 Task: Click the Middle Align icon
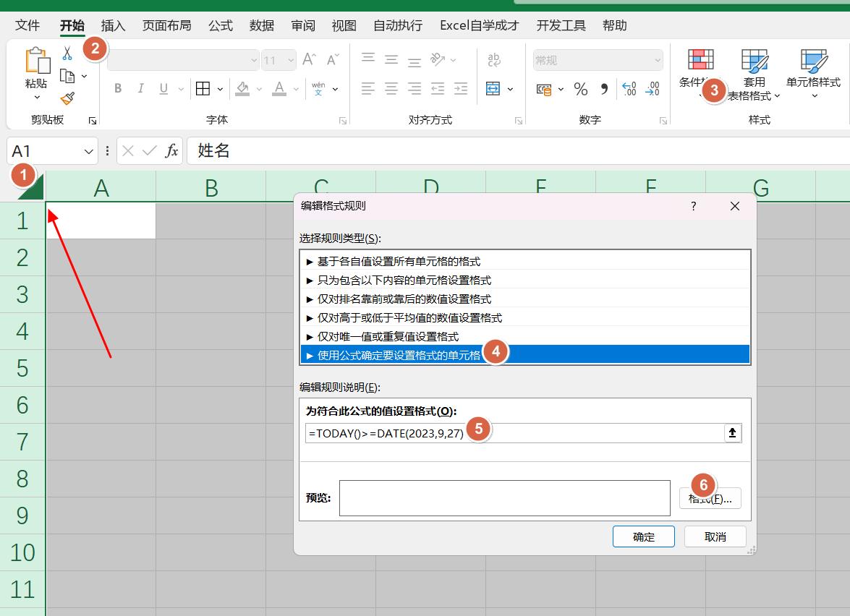pos(391,59)
